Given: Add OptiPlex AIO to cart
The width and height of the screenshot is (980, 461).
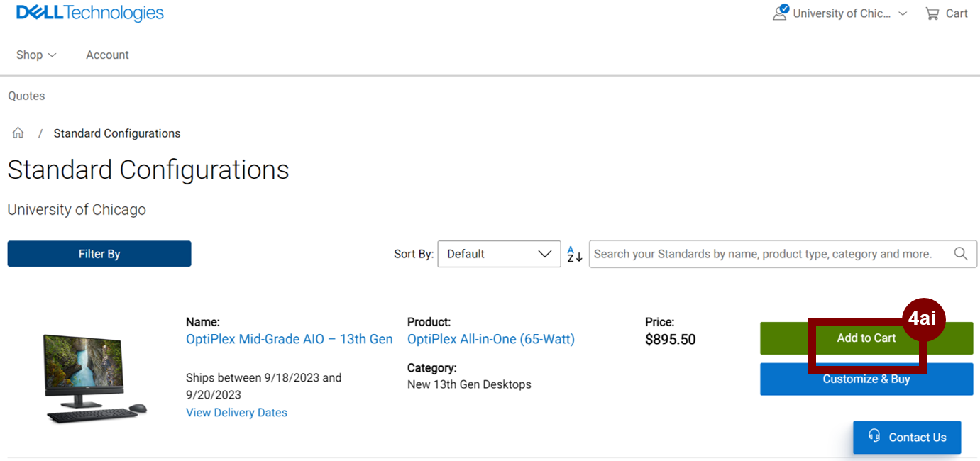Looking at the screenshot, I should (x=866, y=338).
